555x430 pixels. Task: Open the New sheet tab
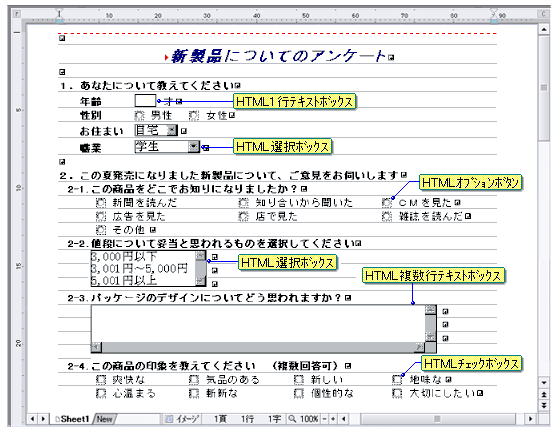(105, 419)
